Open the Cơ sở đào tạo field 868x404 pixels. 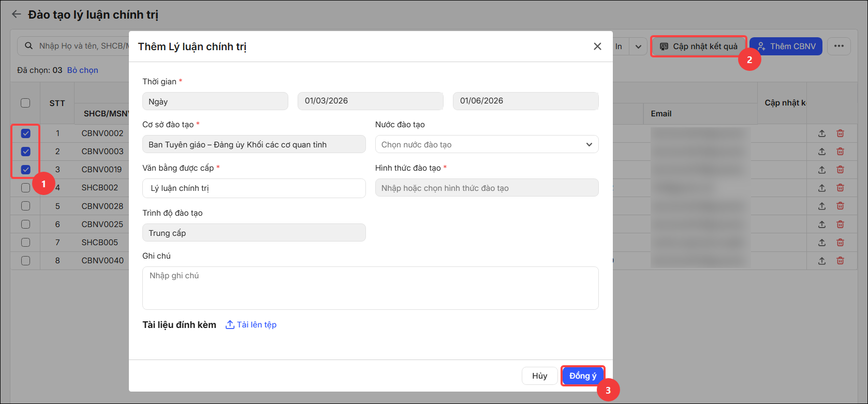click(254, 144)
